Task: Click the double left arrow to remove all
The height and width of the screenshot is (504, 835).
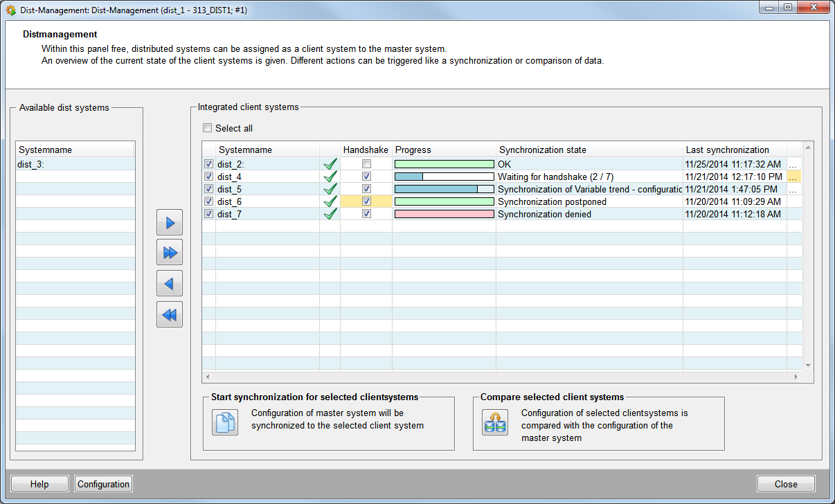Action: pyautogui.click(x=170, y=314)
